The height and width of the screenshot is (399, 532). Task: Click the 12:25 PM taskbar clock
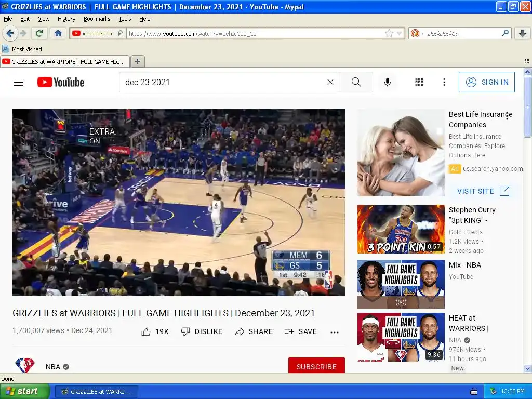point(513,392)
